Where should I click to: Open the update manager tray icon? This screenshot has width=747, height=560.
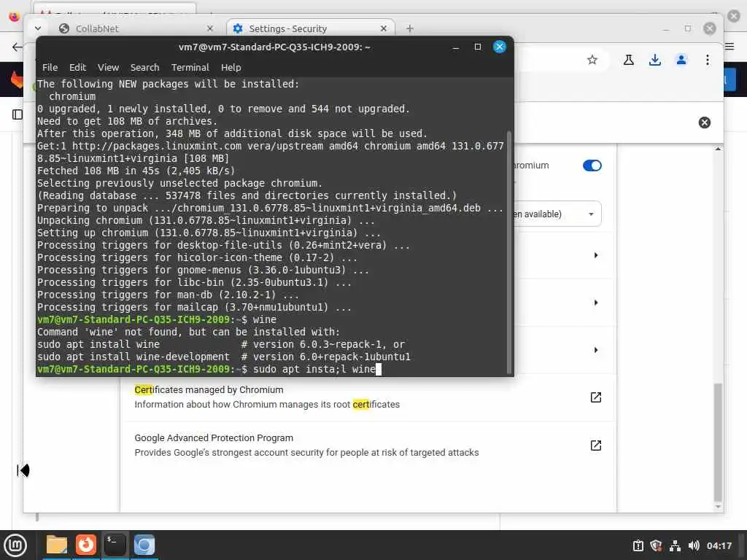click(x=638, y=545)
